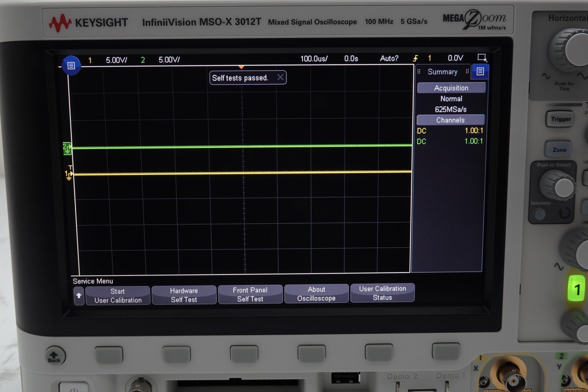This screenshot has width=588, height=392.
Task: Tap the physical Trigger button
Action: point(560,119)
